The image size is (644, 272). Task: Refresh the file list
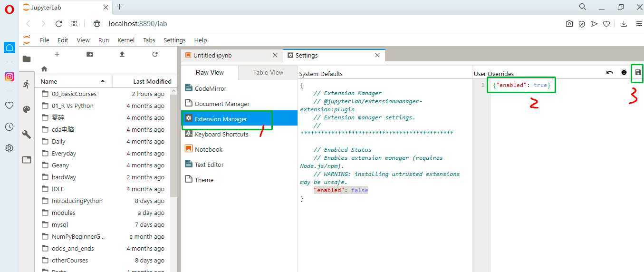tap(155, 54)
